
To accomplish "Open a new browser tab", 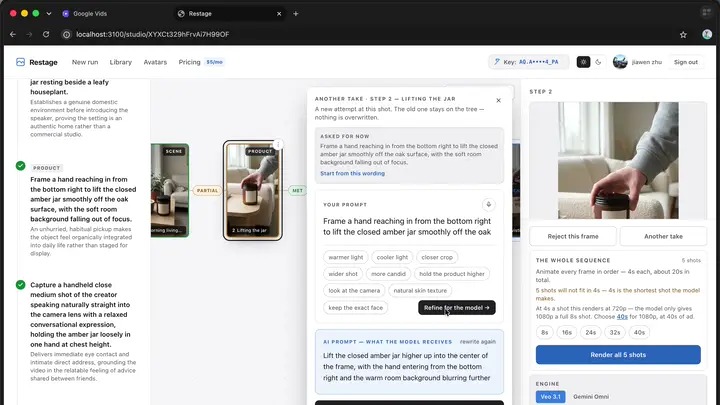I will [296, 14].
